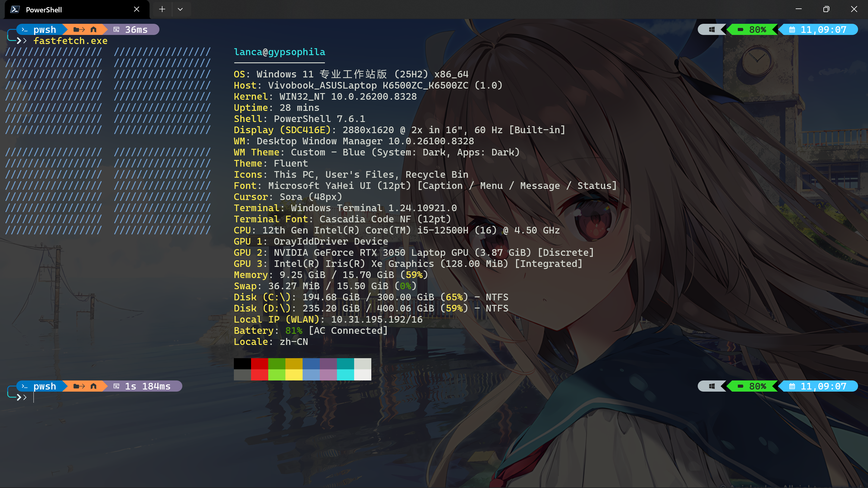Click the Display (SDC416E) line
This screenshot has width=868, height=488.
pos(400,130)
